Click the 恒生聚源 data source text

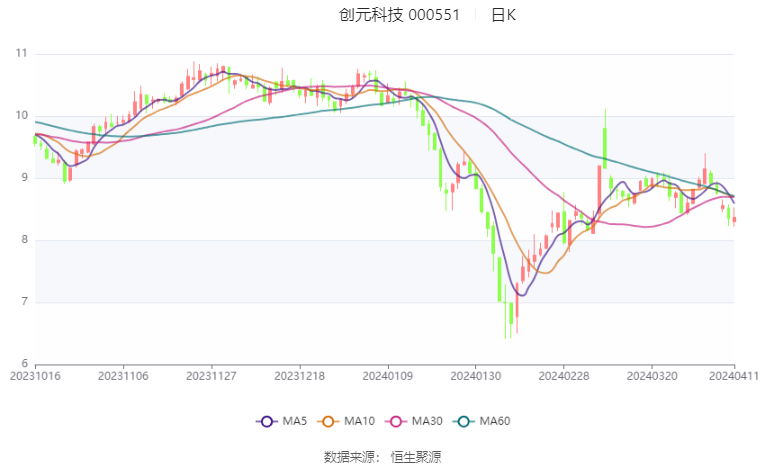click(x=416, y=457)
